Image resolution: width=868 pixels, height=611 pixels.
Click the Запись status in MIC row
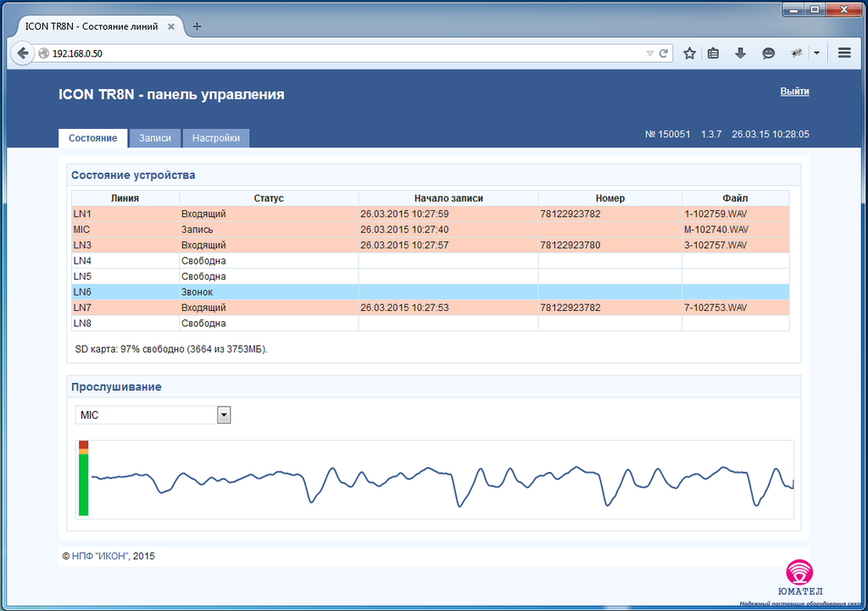pos(197,229)
